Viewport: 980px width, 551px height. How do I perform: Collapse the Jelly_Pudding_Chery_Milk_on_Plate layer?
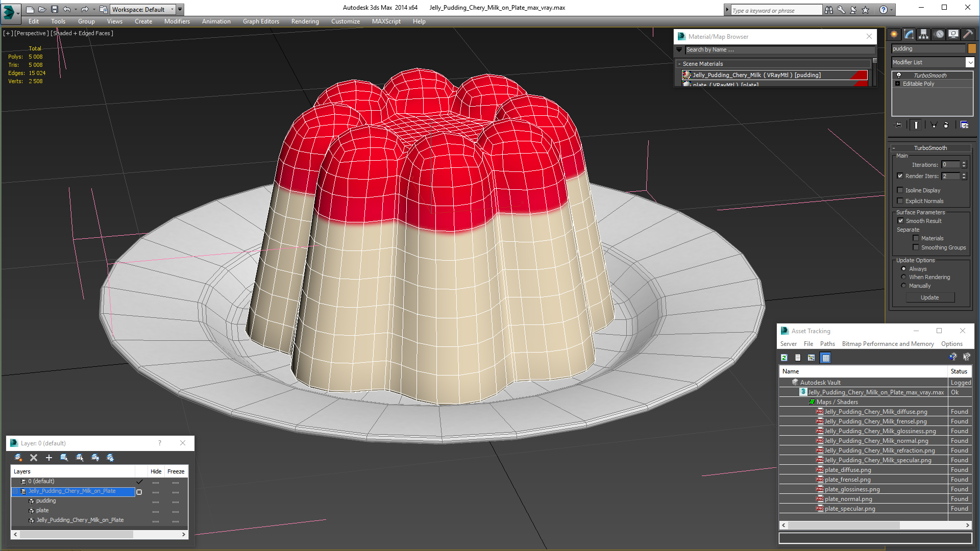tap(15, 491)
